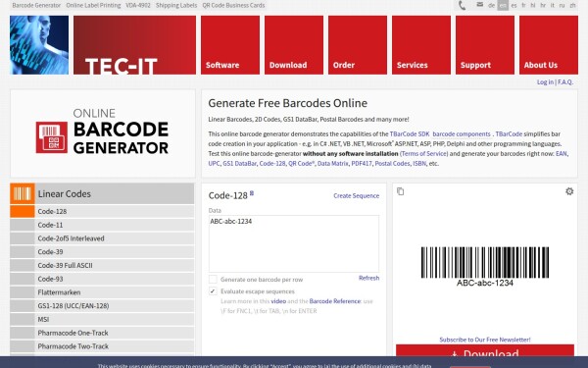Select Code-93 barcode type
This screenshot has height=368, width=588.
(x=102, y=279)
